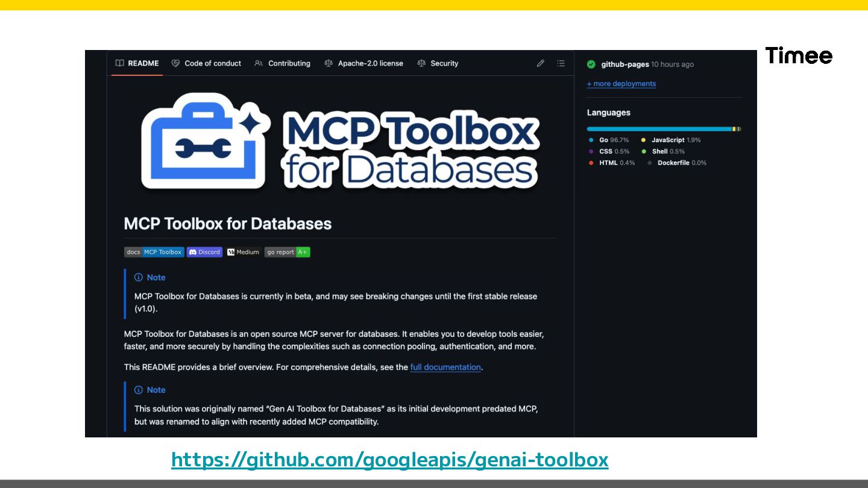Screen dimensions: 868x488
Task: Click the Timee logo
Action: click(x=799, y=56)
